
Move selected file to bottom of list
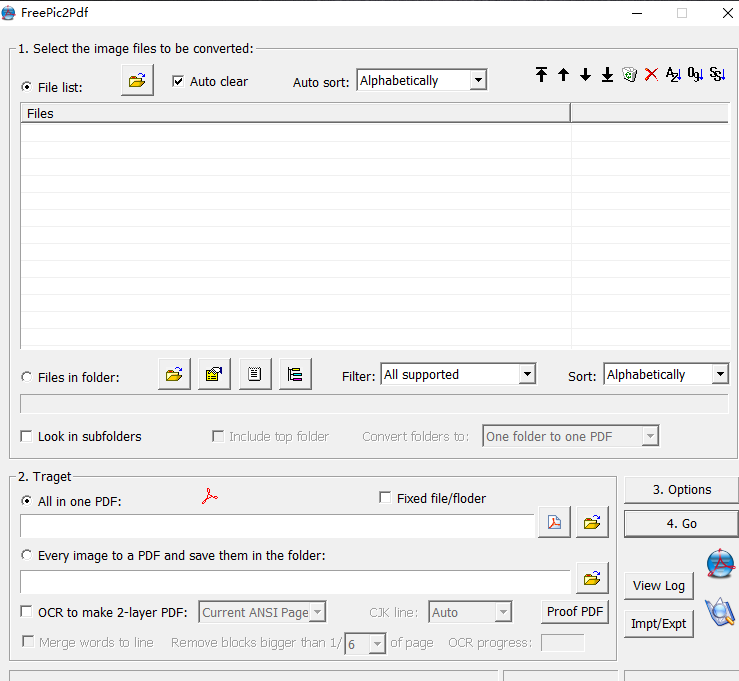tap(607, 74)
